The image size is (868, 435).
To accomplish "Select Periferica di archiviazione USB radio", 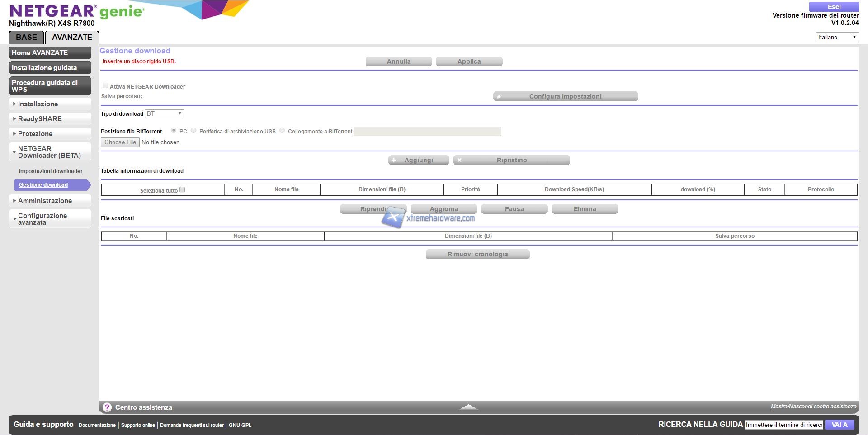I will coord(193,130).
